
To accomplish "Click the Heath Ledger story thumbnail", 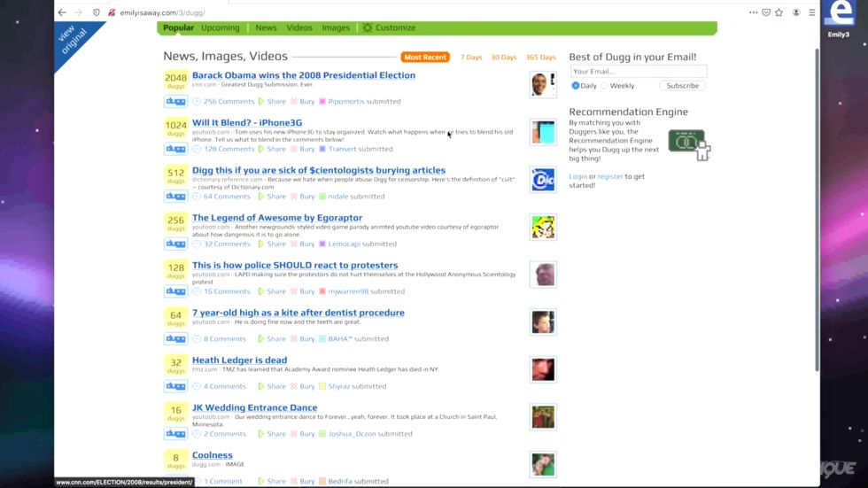I will [543, 369].
